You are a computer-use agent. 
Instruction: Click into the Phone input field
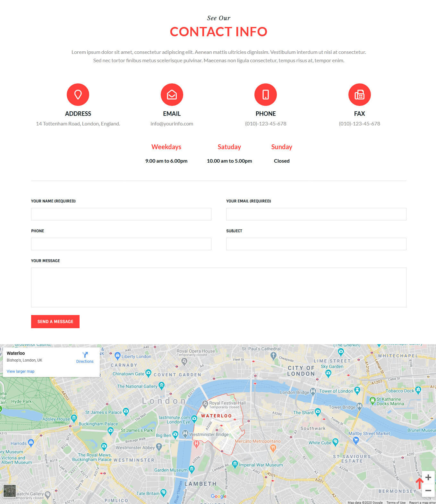(x=121, y=244)
